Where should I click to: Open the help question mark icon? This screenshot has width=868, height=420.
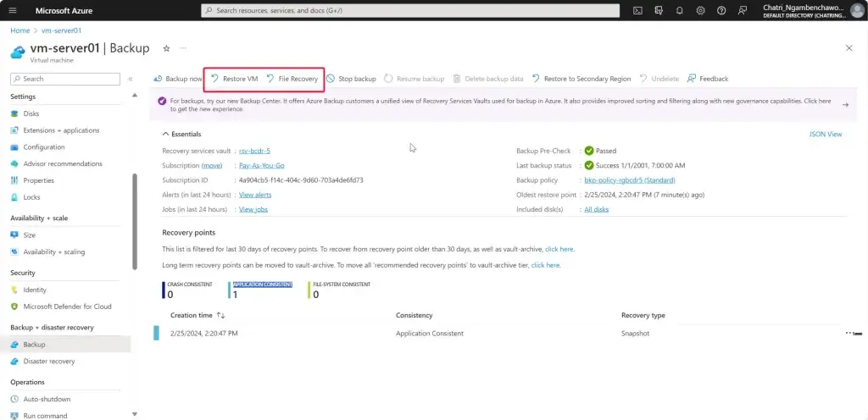(721, 10)
